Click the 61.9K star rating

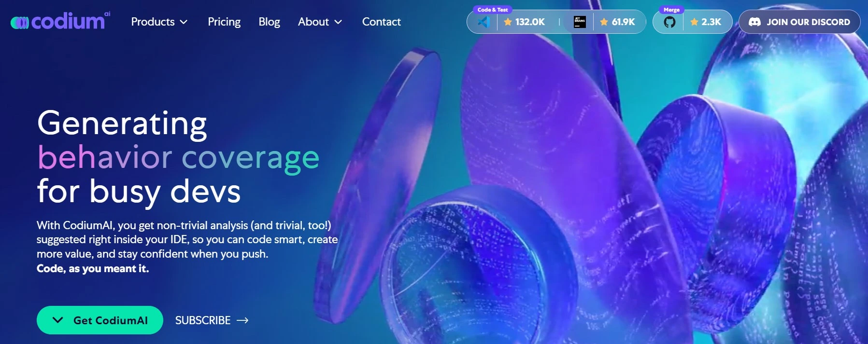(618, 22)
